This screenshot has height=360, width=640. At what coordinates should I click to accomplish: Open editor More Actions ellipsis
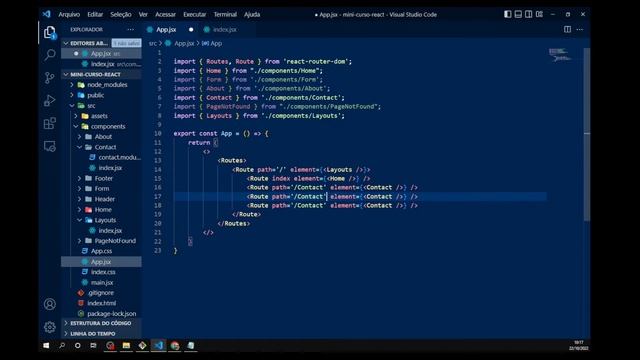tap(580, 29)
